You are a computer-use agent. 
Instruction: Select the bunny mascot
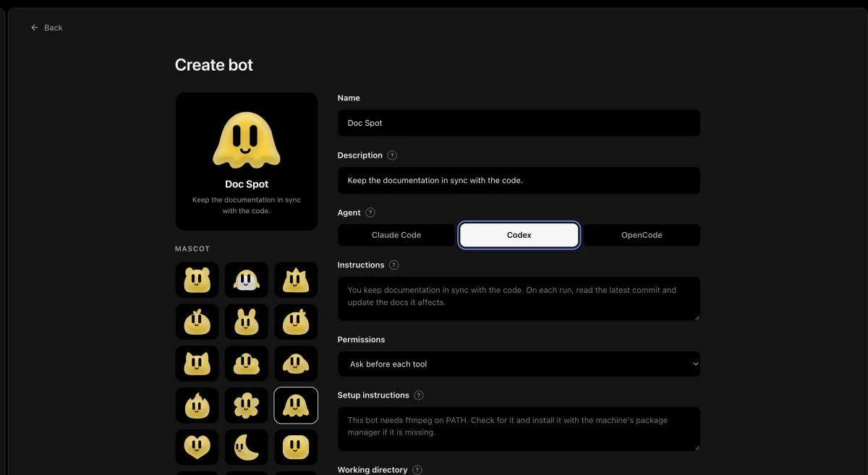pos(247,322)
